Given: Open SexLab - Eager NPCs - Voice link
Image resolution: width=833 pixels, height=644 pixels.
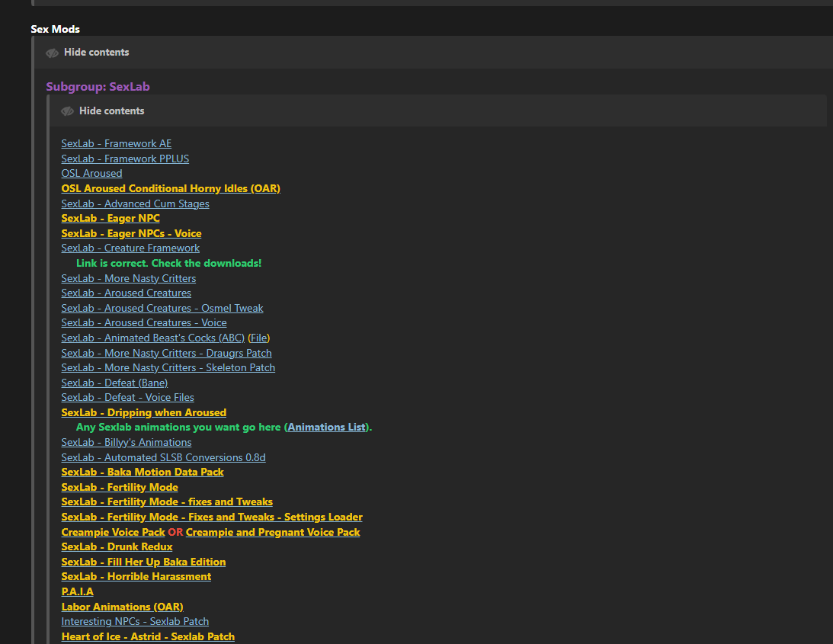Looking at the screenshot, I should pyautogui.click(x=131, y=233).
